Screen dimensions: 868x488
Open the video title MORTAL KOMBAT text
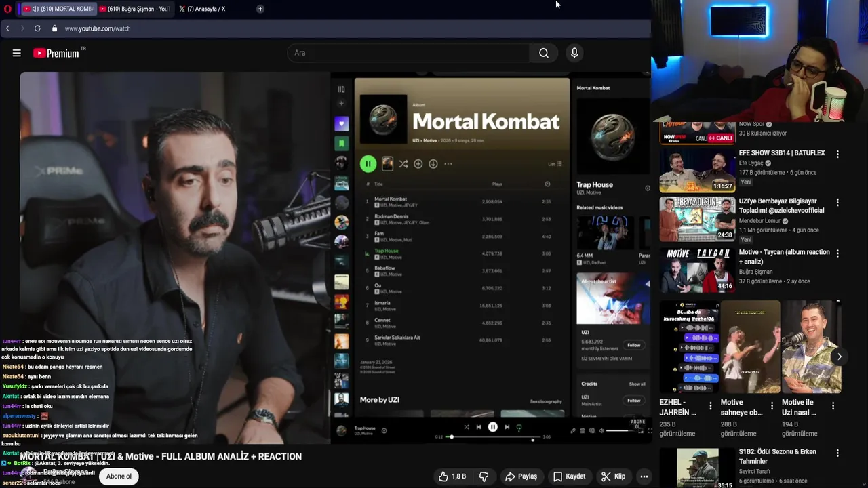[161, 456]
